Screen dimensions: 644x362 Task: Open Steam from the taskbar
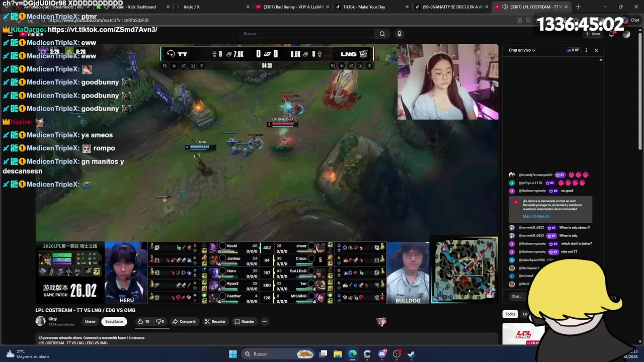(x=411, y=354)
